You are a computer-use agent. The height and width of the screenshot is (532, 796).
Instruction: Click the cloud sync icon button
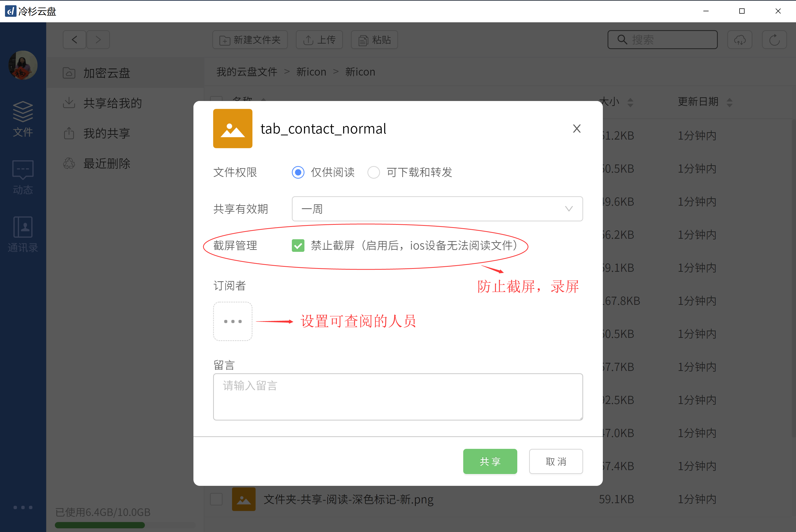[x=740, y=40]
